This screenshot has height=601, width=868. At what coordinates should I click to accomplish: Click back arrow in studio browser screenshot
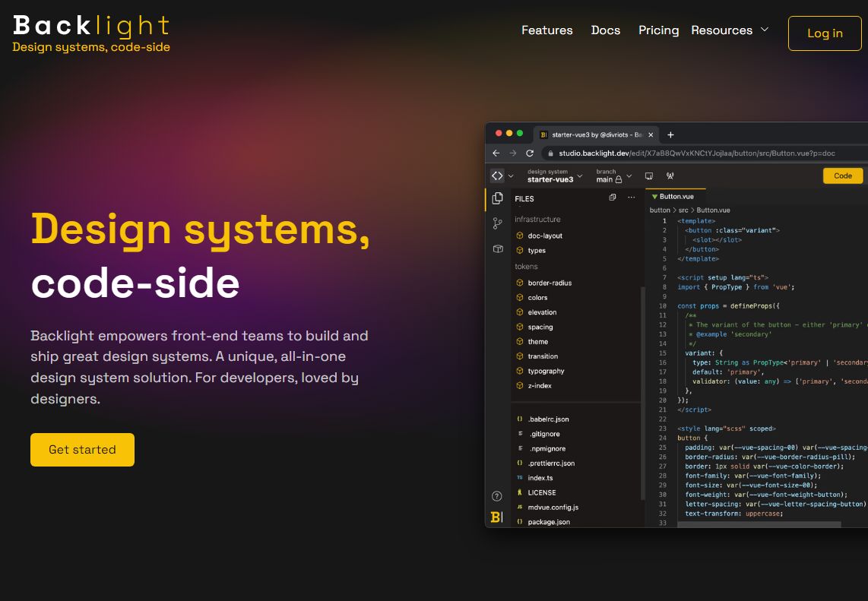pyautogui.click(x=496, y=153)
